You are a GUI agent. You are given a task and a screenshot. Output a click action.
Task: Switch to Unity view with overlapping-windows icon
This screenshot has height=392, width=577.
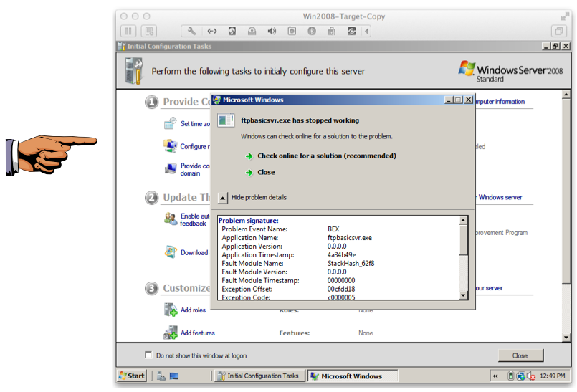558,31
